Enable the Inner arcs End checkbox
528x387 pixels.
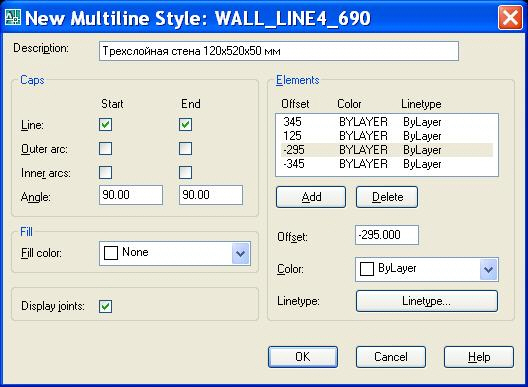186,172
